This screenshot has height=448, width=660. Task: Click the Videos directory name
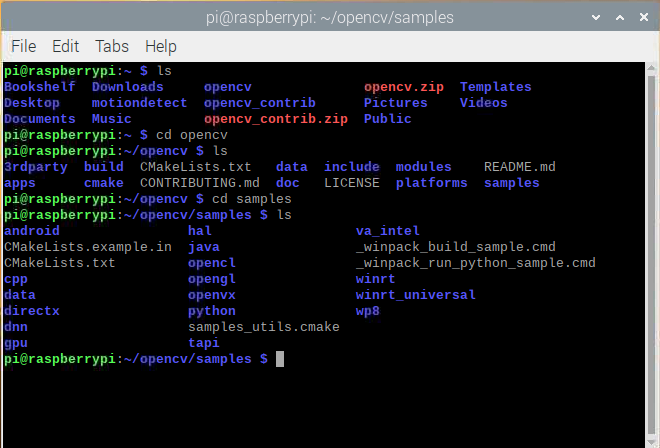tap(483, 103)
